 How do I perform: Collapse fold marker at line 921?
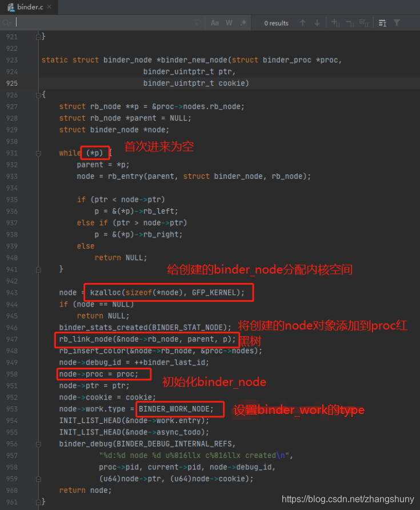(38, 37)
